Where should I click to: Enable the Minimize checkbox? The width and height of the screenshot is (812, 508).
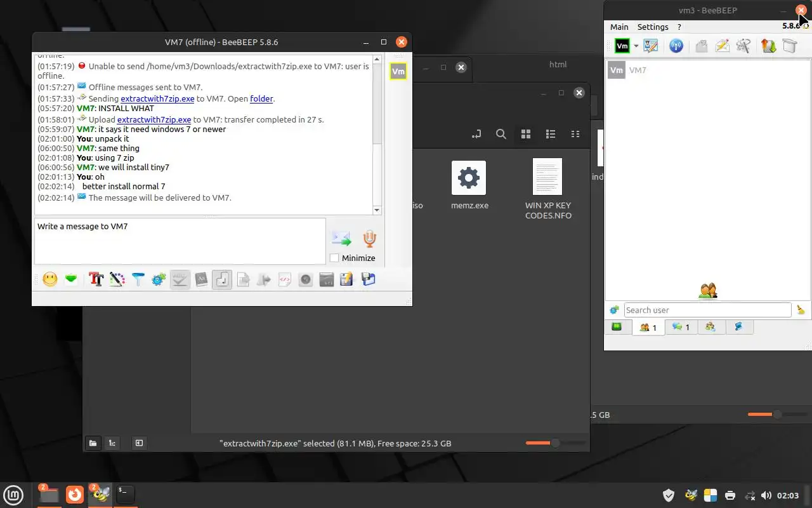click(334, 258)
